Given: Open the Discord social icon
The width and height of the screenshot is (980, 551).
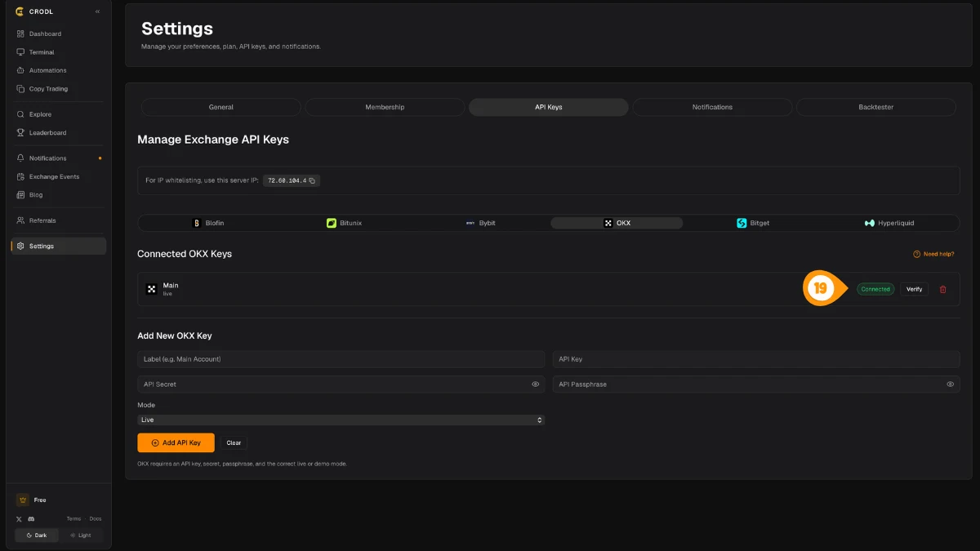Looking at the screenshot, I should click(x=31, y=519).
